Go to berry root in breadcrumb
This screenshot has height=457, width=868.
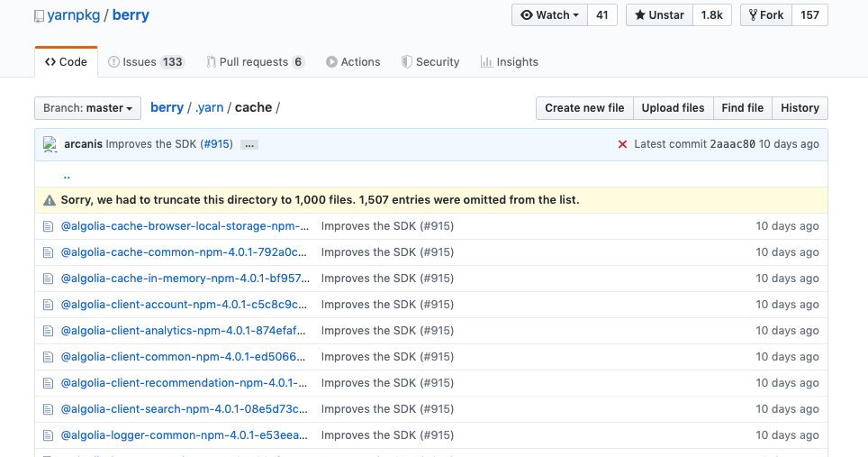[167, 107]
